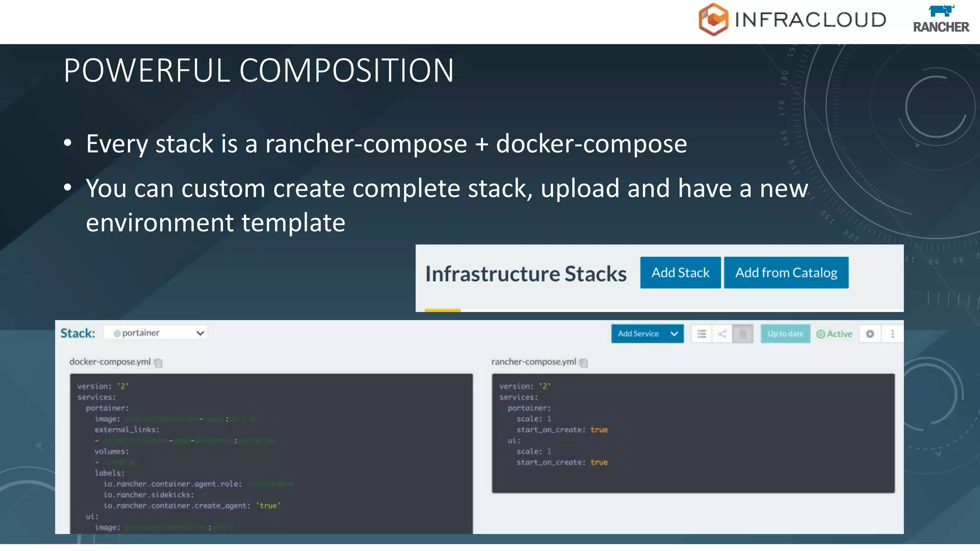Click the Add Service button

coord(638,334)
